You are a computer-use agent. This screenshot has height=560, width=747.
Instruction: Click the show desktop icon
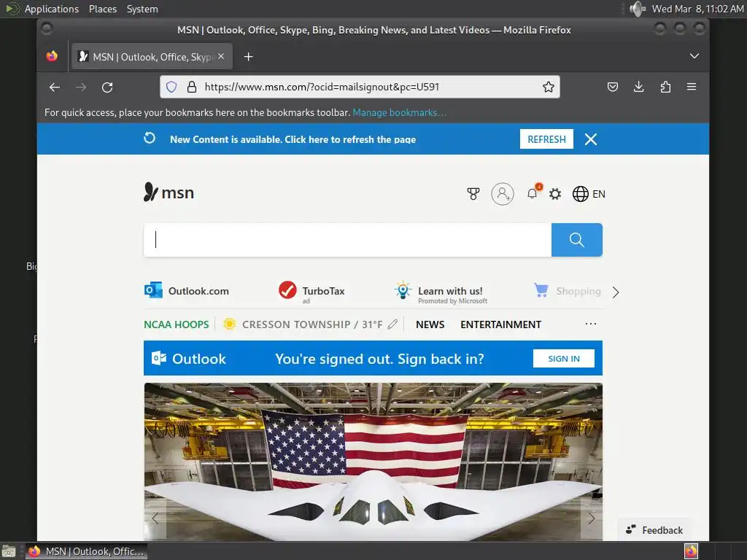[x=9, y=551]
